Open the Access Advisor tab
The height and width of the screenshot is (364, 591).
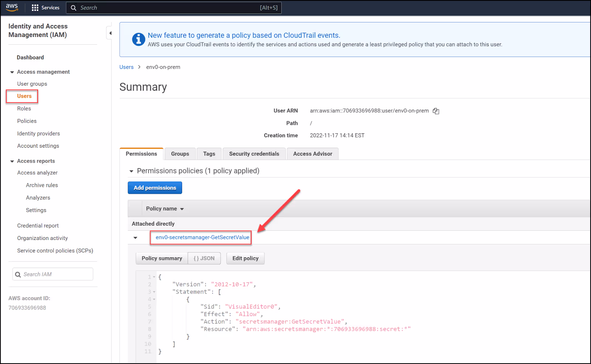click(312, 154)
